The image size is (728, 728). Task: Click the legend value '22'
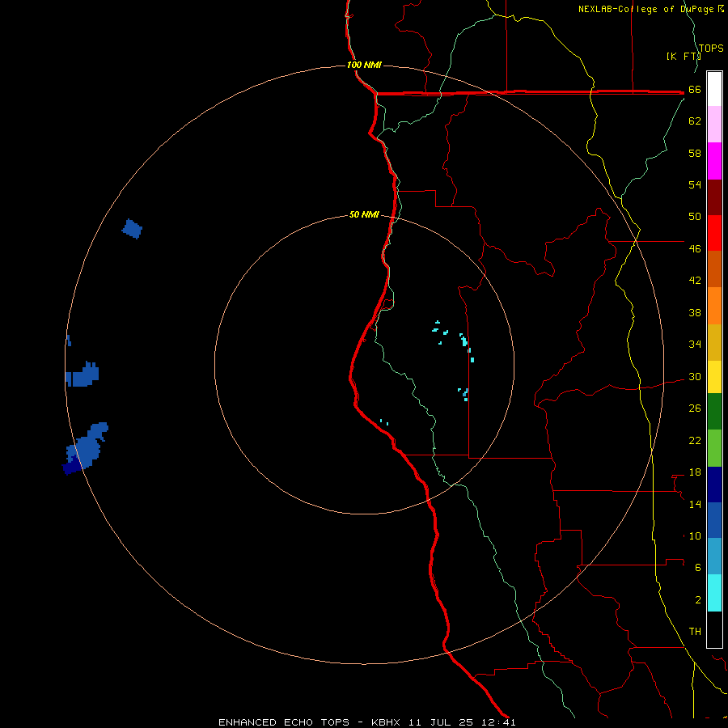pyautogui.click(x=695, y=440)
